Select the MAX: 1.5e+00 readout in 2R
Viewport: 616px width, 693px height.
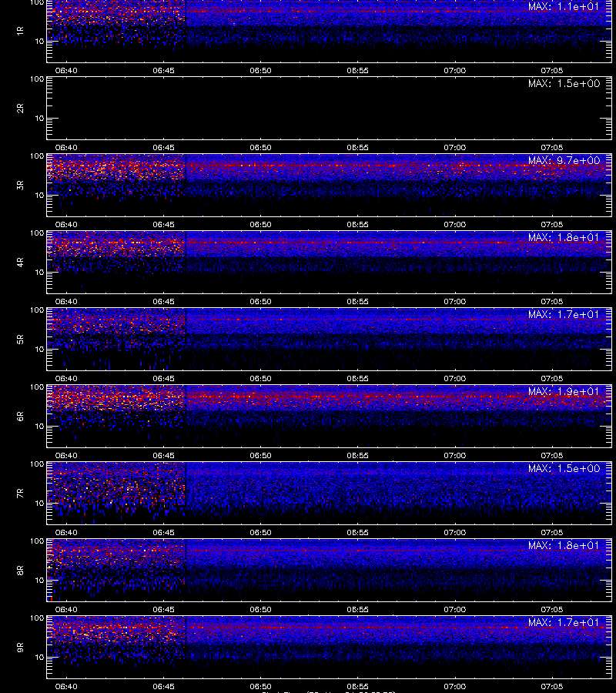tap(564, 83)
